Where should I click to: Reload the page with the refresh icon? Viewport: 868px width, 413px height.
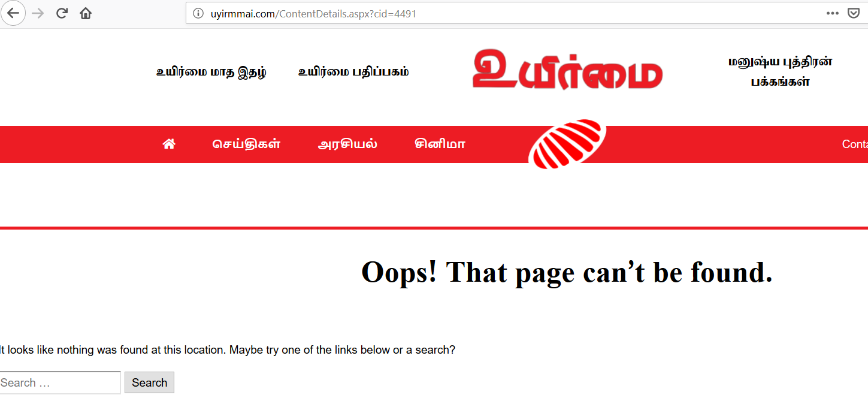click(x=62, y=13)
